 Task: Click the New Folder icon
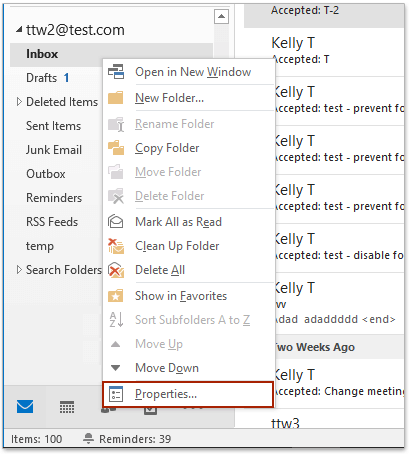(x=116, y=98)
